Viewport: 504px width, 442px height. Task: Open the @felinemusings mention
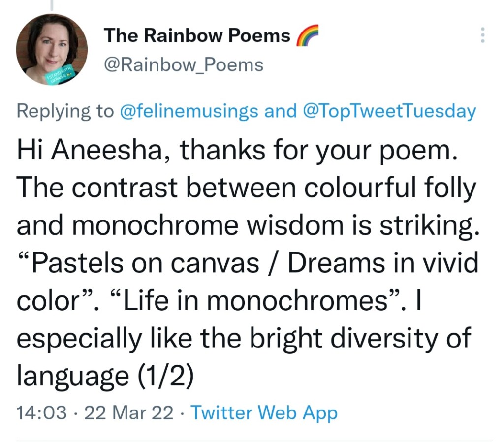pos(189,111)
